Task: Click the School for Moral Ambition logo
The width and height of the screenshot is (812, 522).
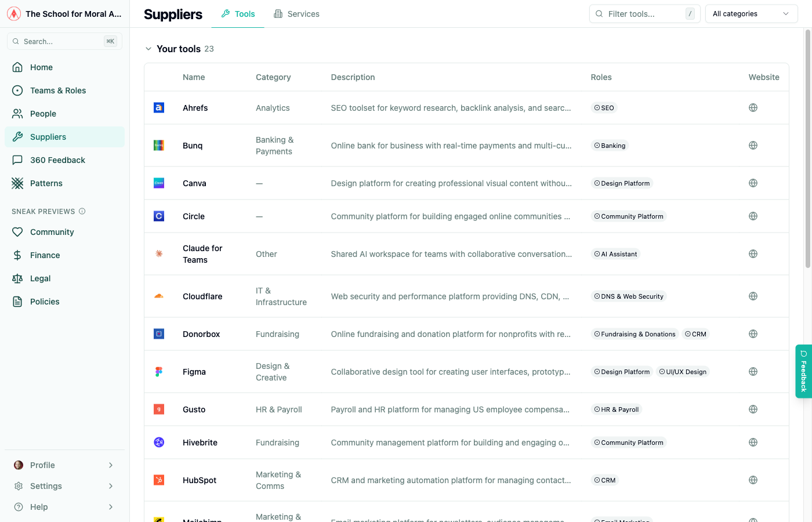Action: point(14,14)
